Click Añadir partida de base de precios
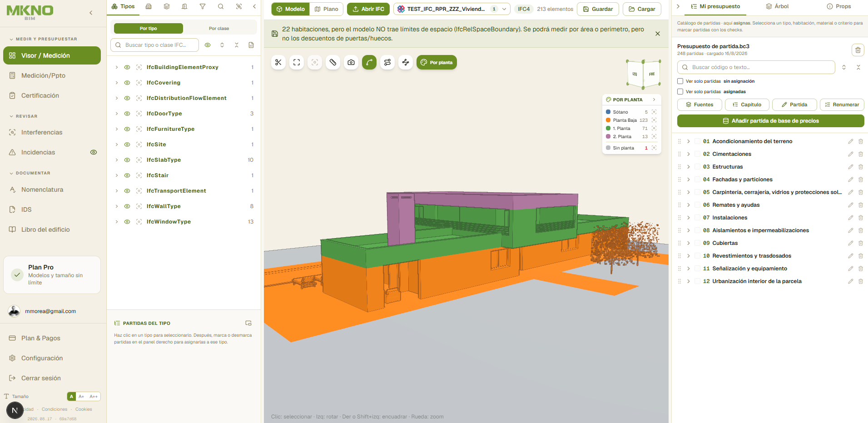Screen dimensions: 868x423 [x=771, y=121]
